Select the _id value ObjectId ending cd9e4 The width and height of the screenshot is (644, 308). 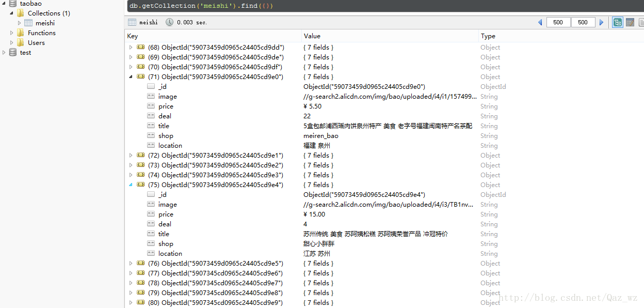pos(364,194)
